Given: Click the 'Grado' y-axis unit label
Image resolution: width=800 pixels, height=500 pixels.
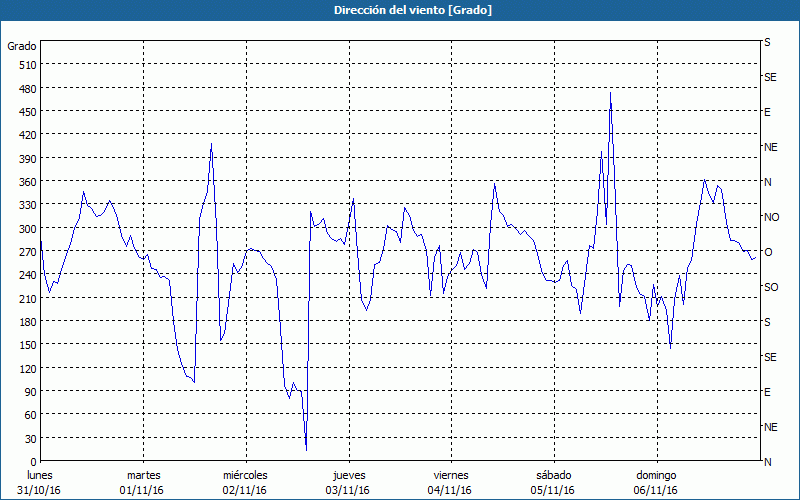Looking at the screenshot, I should (22, 46).
